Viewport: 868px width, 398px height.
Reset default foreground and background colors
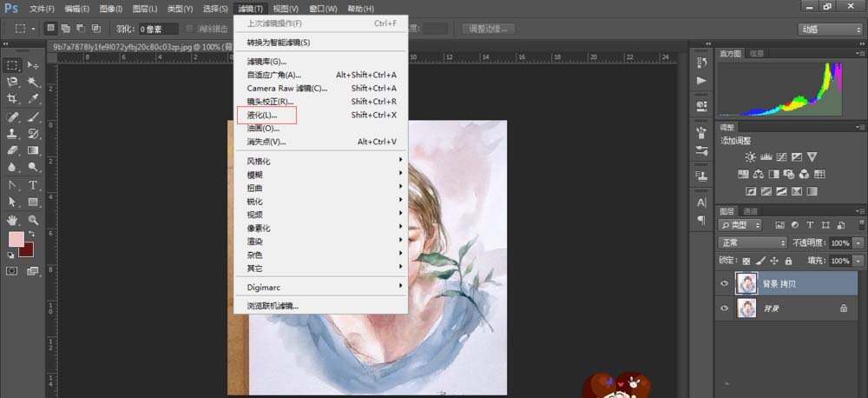pos(10,255)
